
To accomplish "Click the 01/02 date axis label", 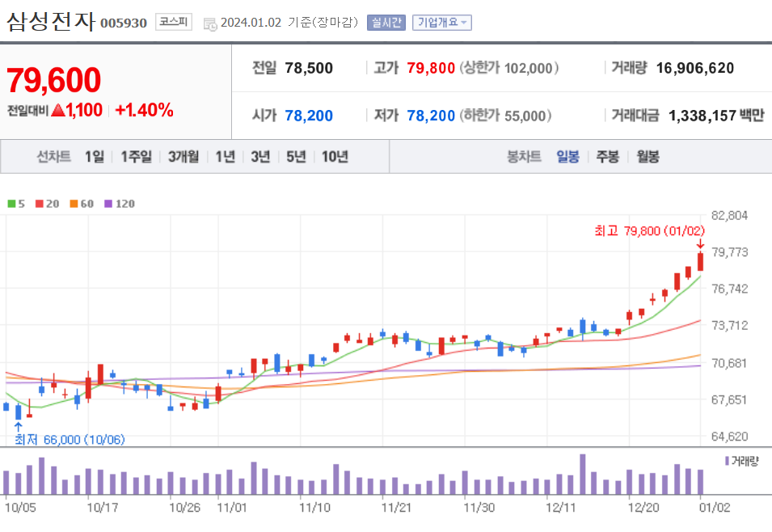I will click(715, 508).
